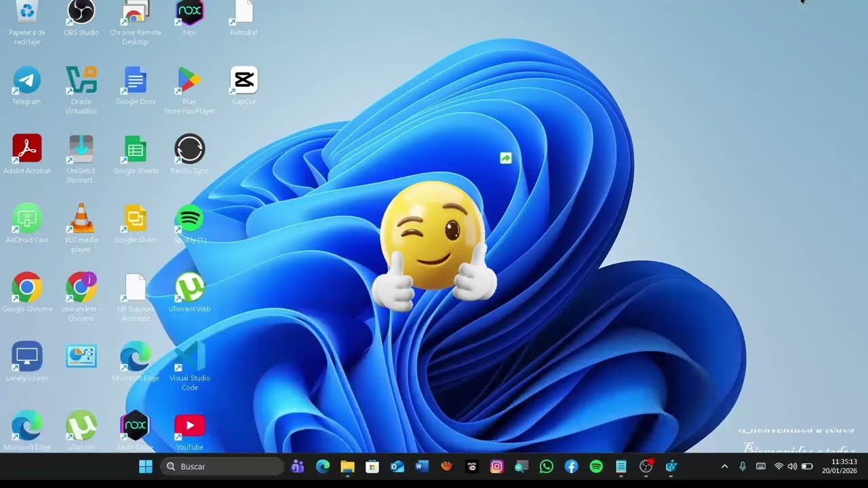Open the jose andres - Chrome shortcut
Image resolution: width=868 pixels, height=488 pixels.
pyautogui.click(x=81, y=287)
